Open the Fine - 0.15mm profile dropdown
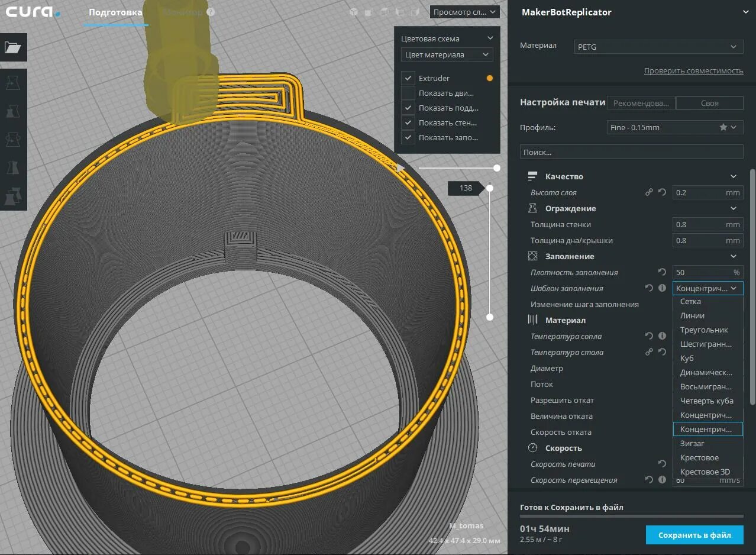Image resolution: width=756 pixels, height=555 pixels. [x=675, y=127]
